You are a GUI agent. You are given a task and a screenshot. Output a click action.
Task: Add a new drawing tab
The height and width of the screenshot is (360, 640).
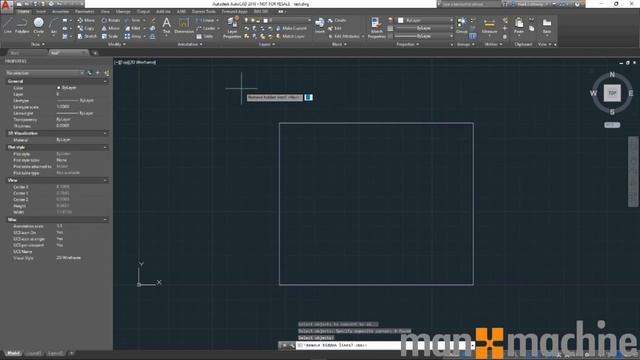tap(95, 53)
